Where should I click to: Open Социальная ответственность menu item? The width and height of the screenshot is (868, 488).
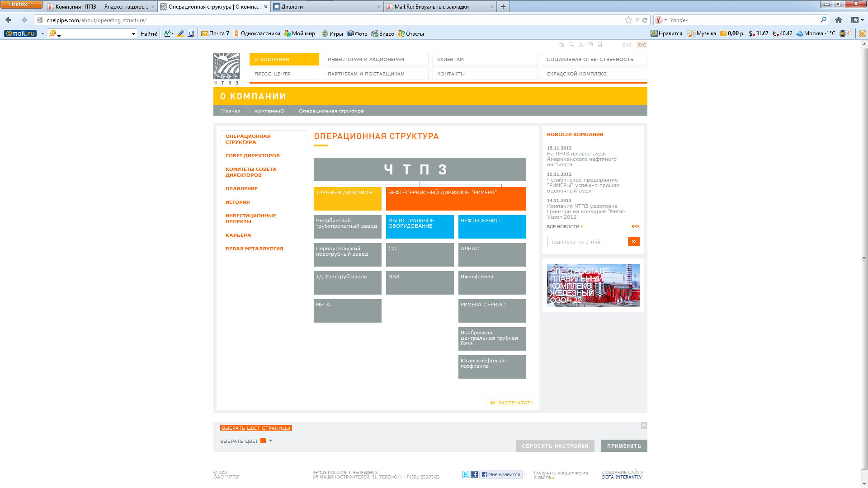coord(594,59)
